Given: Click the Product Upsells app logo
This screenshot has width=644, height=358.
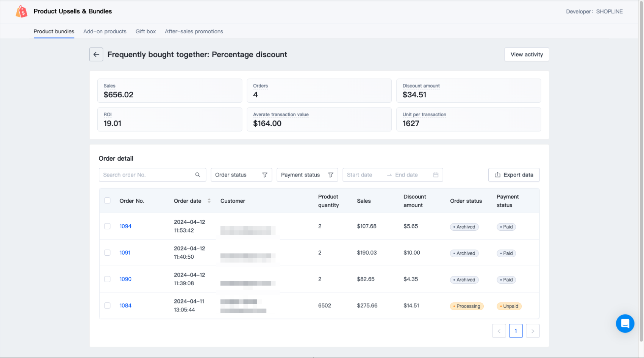Looking at the screenshot, I should [22, 12].
